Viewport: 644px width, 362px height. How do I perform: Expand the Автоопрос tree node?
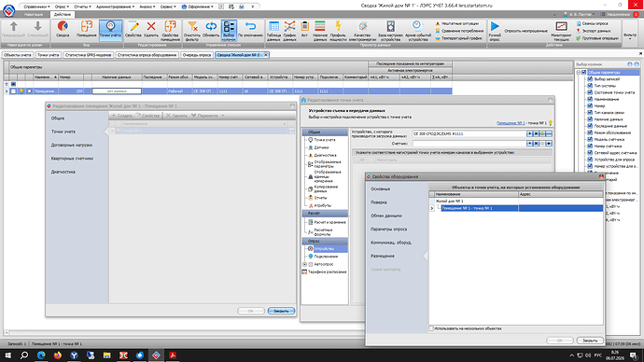coord(305,264)
